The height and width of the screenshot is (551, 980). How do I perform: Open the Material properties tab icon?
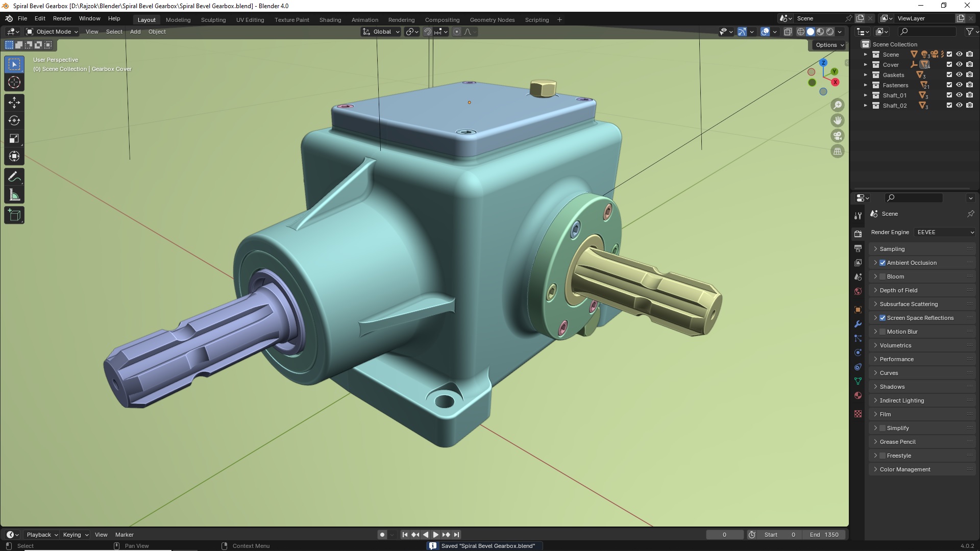(858, 395)
